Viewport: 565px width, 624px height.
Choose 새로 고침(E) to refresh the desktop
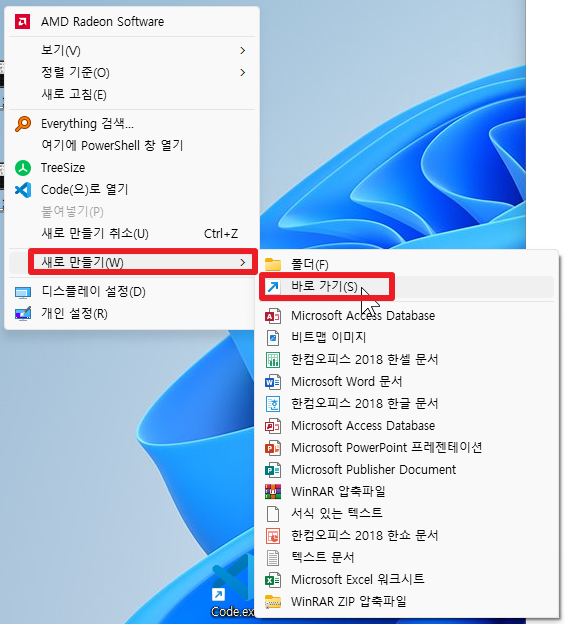[x=132, y=95]
